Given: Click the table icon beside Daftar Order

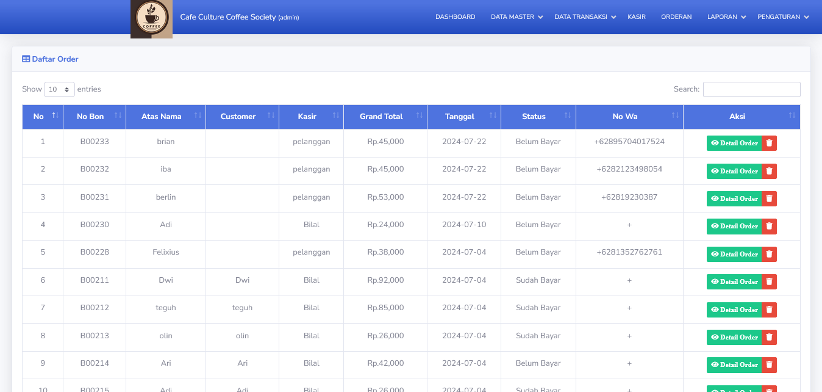Looking at the screenshot, I should pos(26,59).
